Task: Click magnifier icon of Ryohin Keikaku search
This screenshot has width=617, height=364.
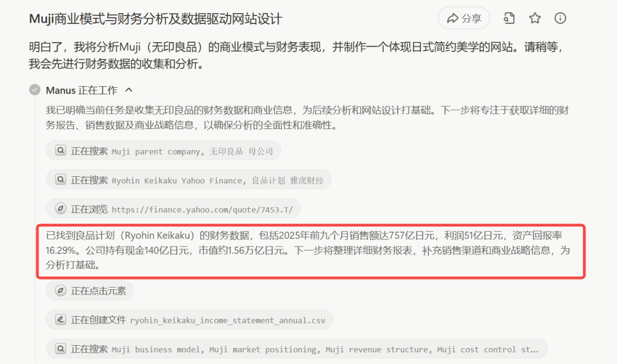Action: (61, 180)
